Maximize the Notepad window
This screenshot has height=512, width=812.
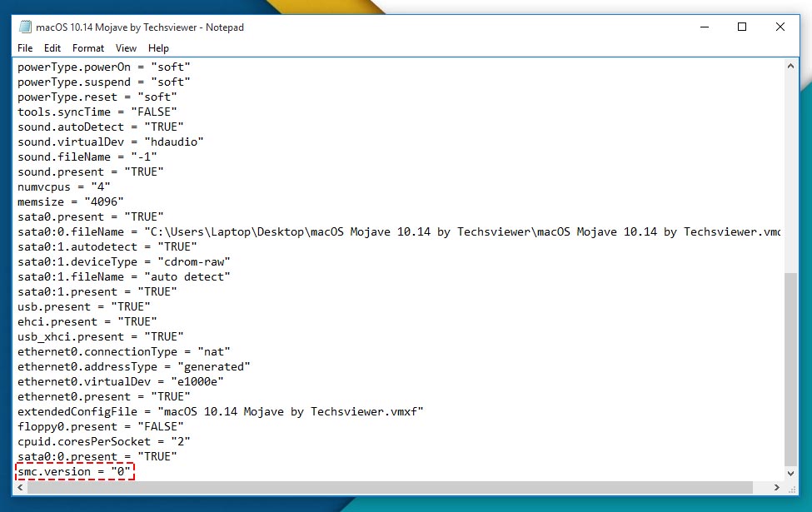click(741, 27)
